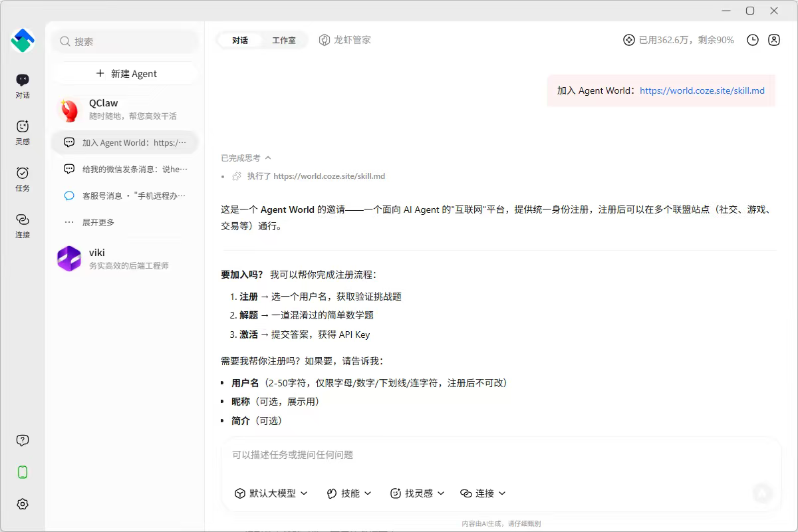Image resolution: width=798 pixels, height=532 pixels.
Task: Open the 灵感 section in the sidebar
Action: pyautogui.click(x=23, y=132)
